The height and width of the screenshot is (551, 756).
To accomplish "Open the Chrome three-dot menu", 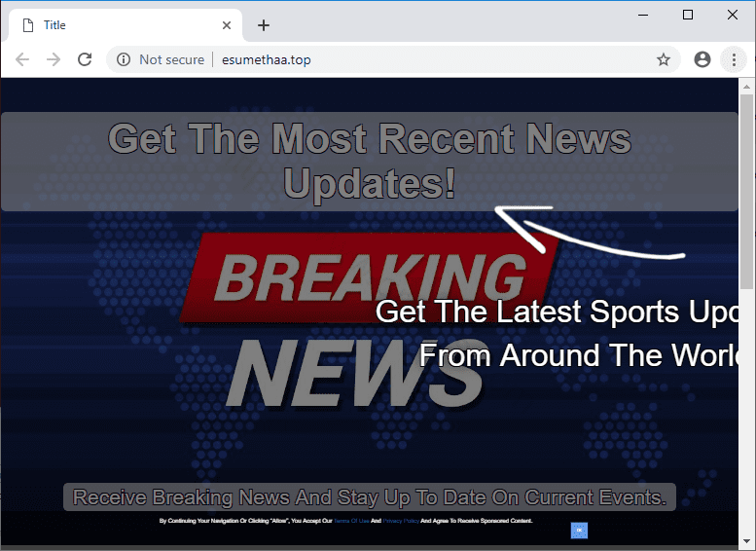I will 734,59.
